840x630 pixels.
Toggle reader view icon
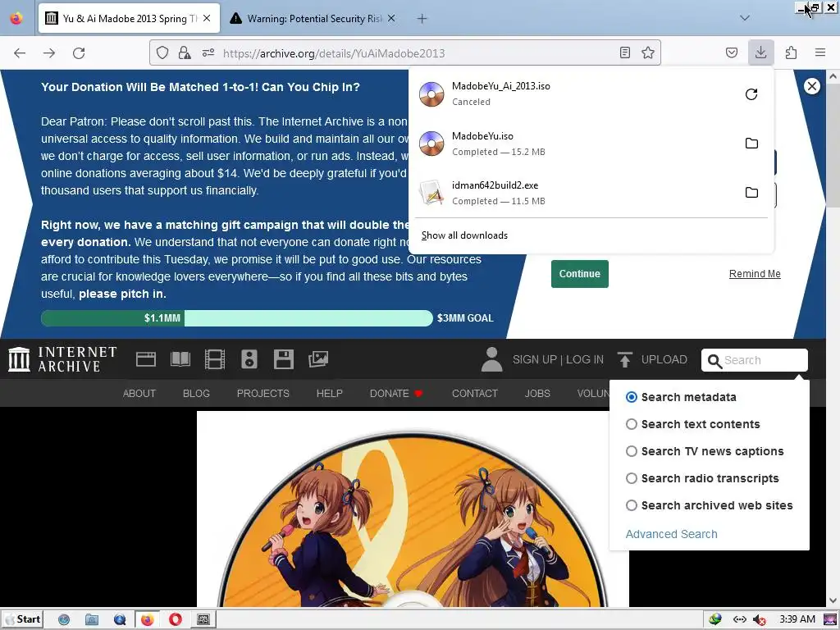point(624,52)
